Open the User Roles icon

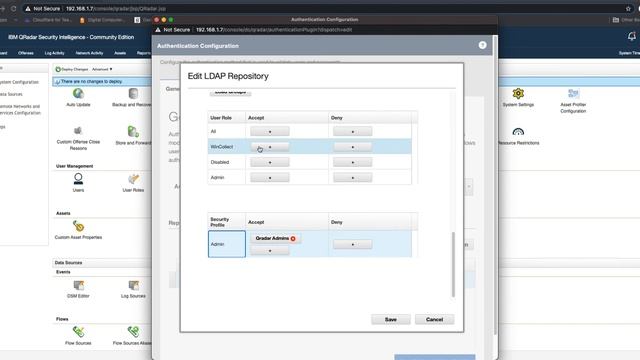(x=133, y=179)
